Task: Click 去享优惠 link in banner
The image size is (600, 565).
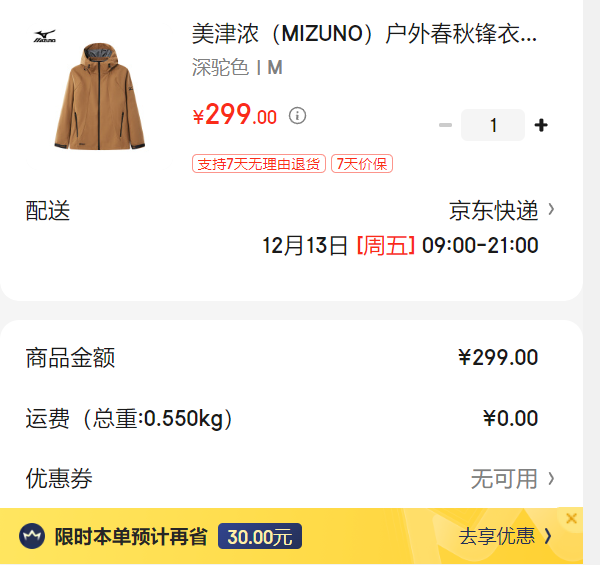Action: coord(497,536)
